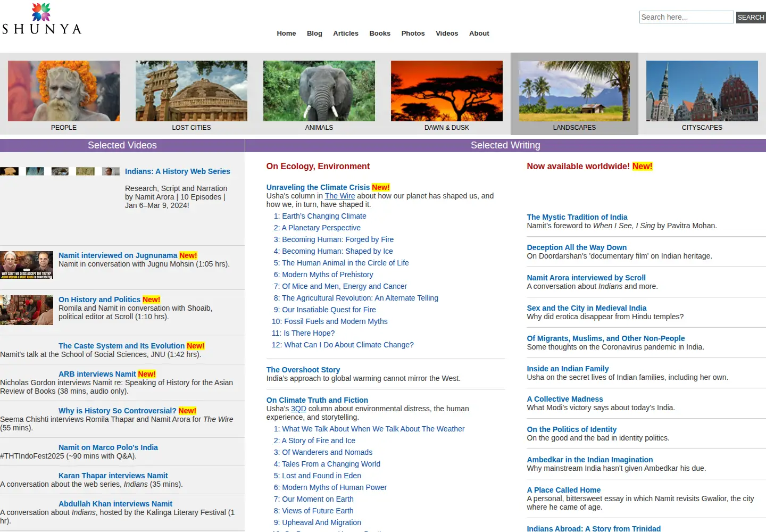
Task: Click the Jugnunama interview video thumbnail
Action: (x=27, y=265)
